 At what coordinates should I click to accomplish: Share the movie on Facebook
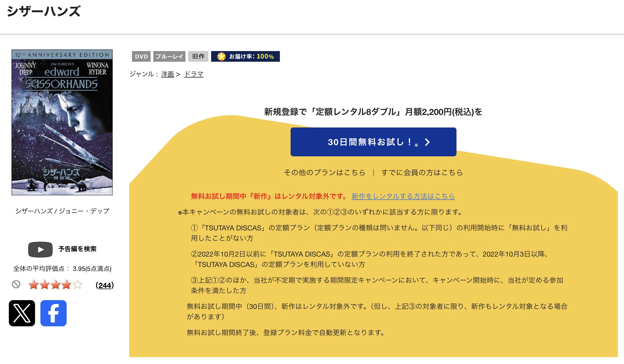(x=54, y=313)
